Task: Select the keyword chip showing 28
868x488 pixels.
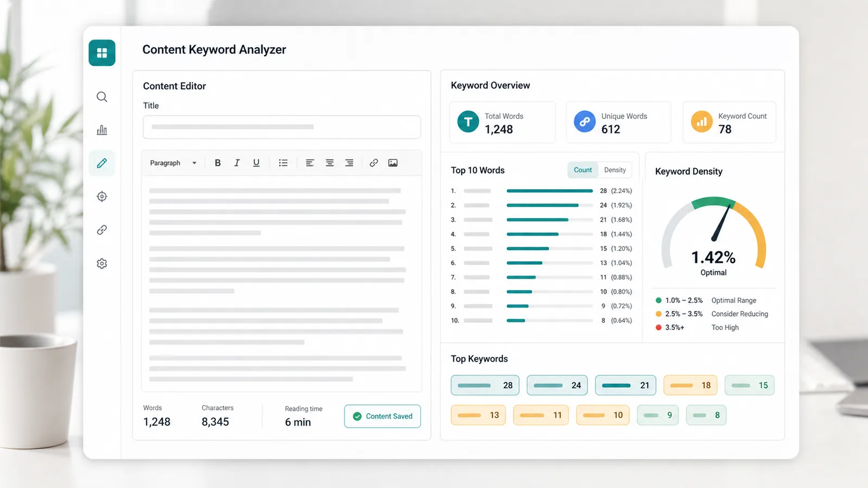Action: point(485,386)
